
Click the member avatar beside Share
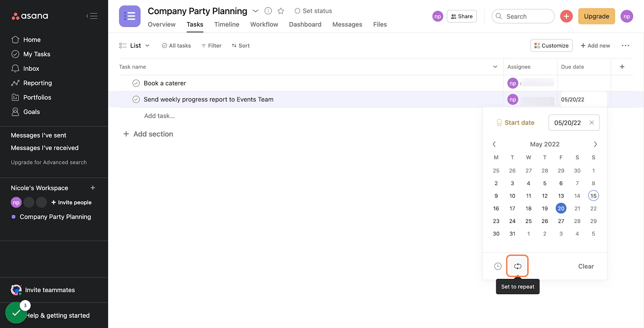pyautogui.click(x=438, y=16)
